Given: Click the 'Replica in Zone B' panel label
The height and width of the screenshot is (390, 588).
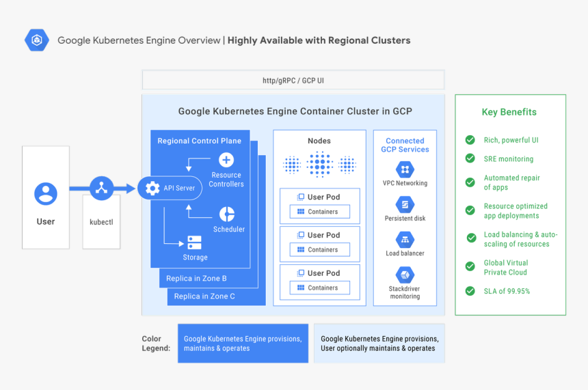Looking at the screenshot, I should (196, 279).
